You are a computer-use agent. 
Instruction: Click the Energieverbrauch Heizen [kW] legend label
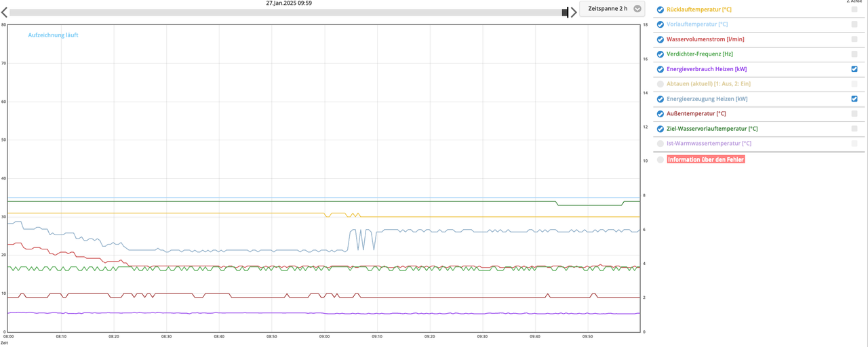[x=707, y=69]
